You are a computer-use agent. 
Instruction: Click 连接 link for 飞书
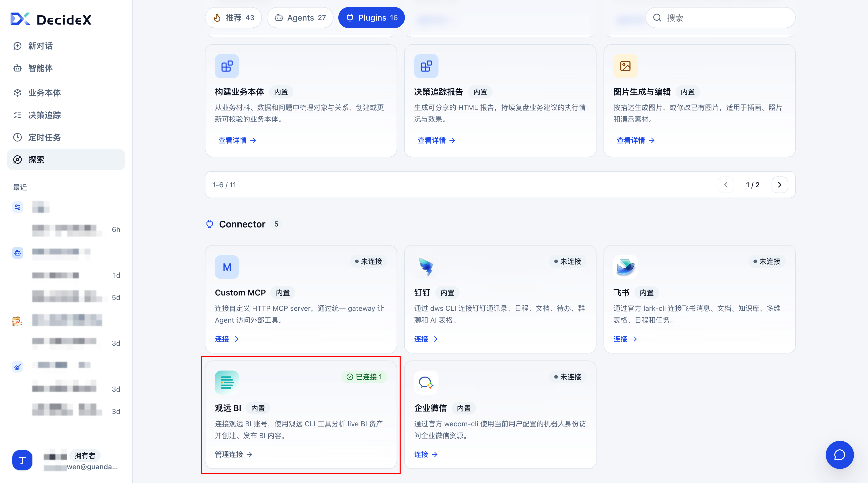click(625, 339)
